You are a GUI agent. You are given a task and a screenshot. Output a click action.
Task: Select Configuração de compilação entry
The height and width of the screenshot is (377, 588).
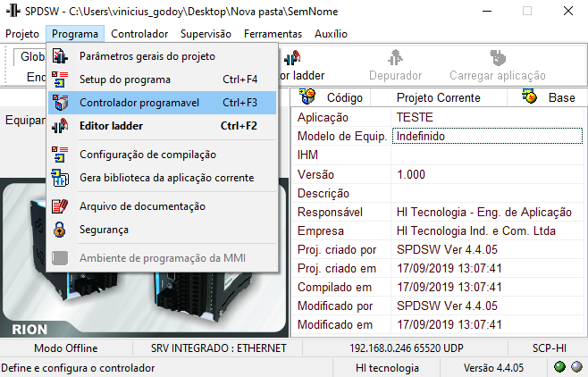click(162, 155)
